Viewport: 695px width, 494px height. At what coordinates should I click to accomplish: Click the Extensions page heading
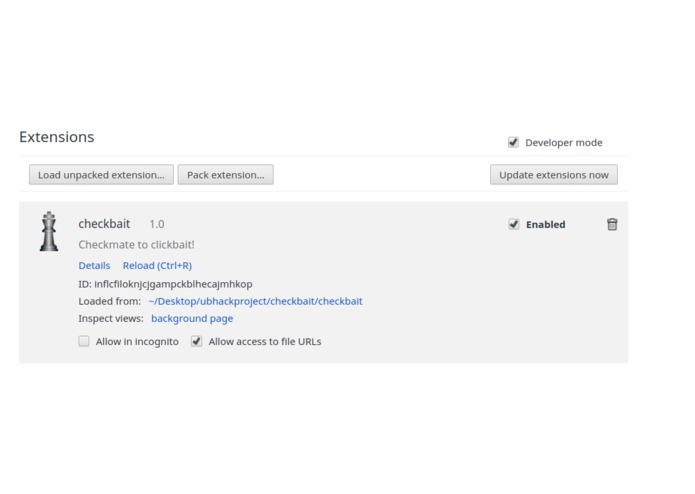pyautogui.click(x=57, y=137)
